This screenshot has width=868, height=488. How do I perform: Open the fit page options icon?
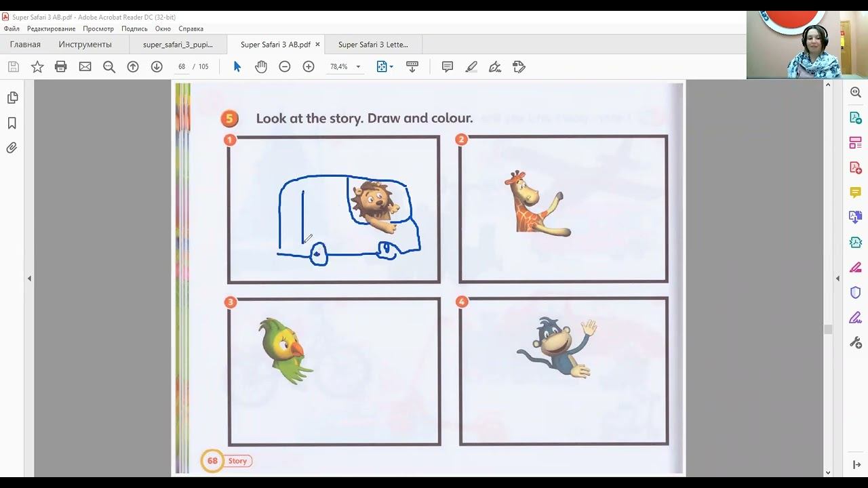click(384, 66)
